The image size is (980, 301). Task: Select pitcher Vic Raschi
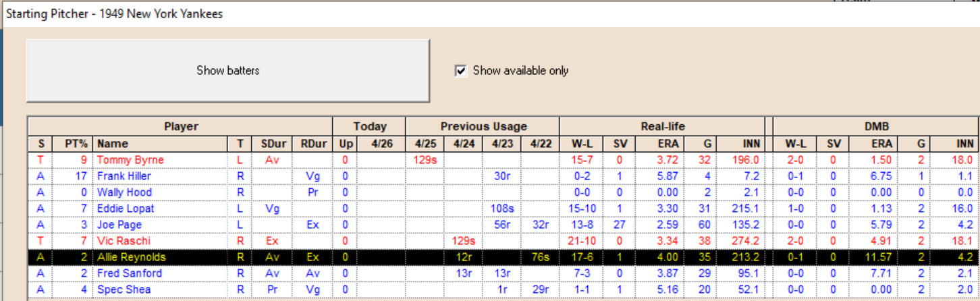124,241
